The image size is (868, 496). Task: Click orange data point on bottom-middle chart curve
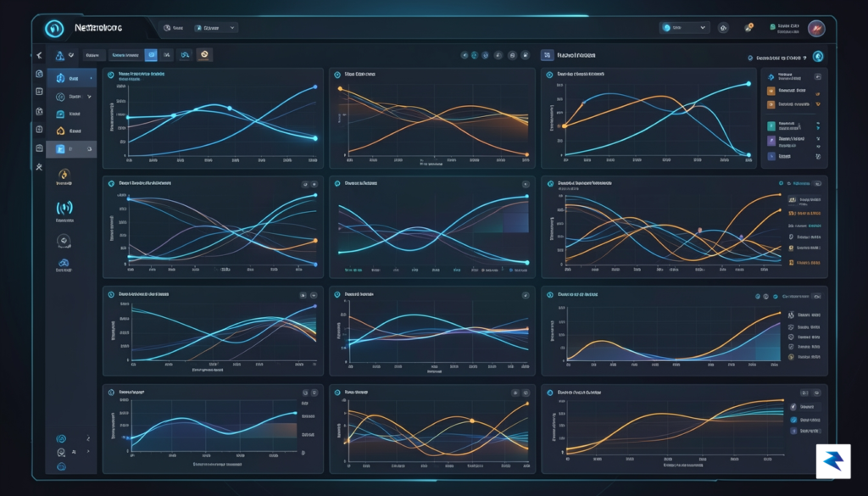(x=472, y=421)
